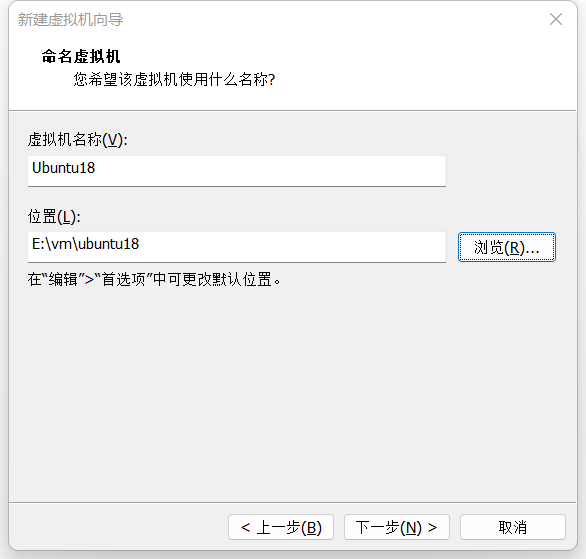Click the 命名虚拟机 heading
The width and height of the screenshot is (586, 559).
(81, 56)
